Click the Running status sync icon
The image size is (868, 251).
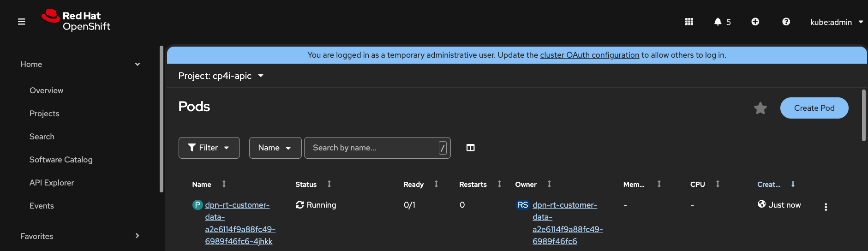[299, 205]
